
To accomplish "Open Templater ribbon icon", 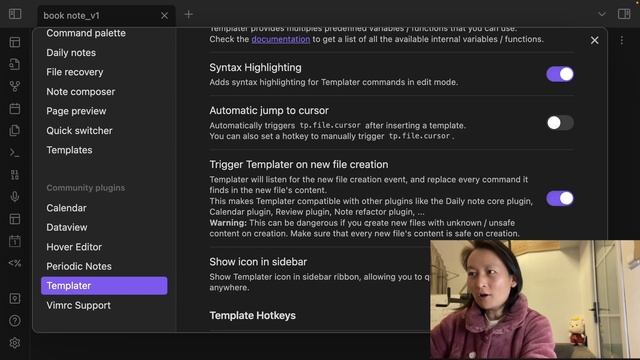I will (15, 263).
